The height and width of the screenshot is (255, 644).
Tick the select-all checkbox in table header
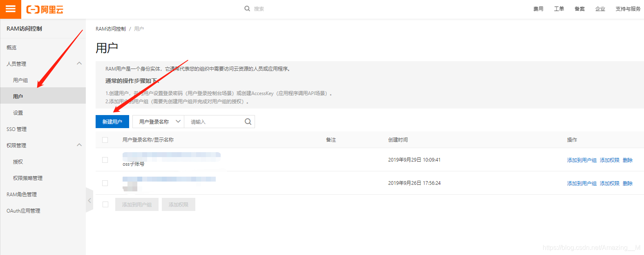point(105,140)
